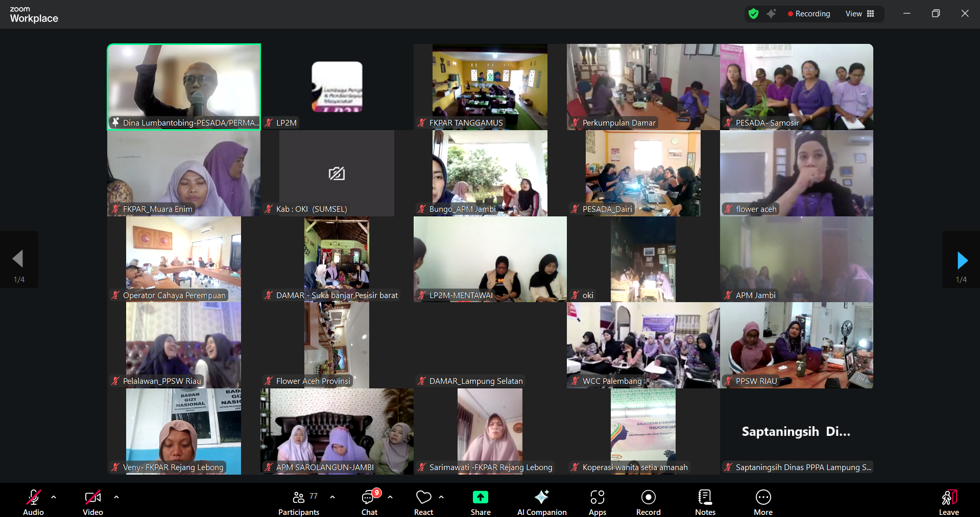Click the green encryption shield icon
Image resolution: width=980 pixels, height=517 pixels.
pyautogui.click(x=753, y=14)
